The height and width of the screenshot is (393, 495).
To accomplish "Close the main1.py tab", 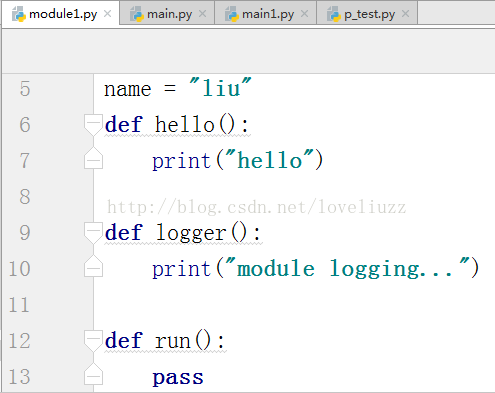I will [x=304, y=14].
